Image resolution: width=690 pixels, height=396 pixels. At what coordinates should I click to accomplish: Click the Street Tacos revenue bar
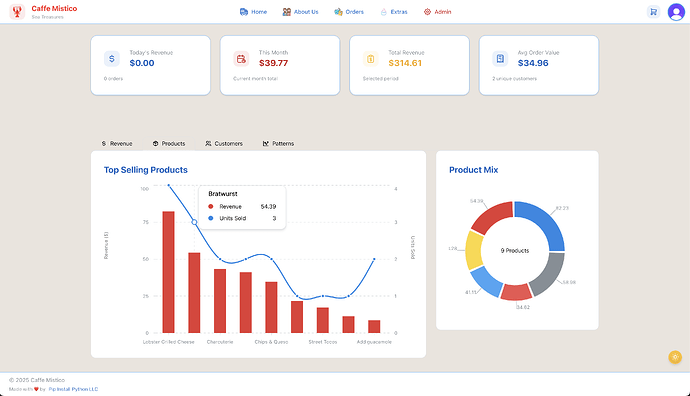coord(323,320)
